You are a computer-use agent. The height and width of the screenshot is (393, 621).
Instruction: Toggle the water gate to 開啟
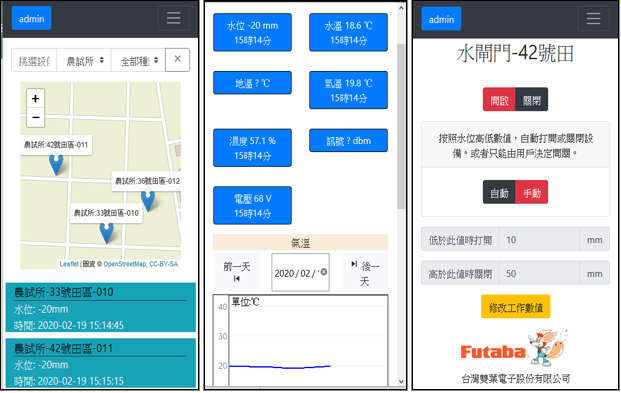click(499, 99)
